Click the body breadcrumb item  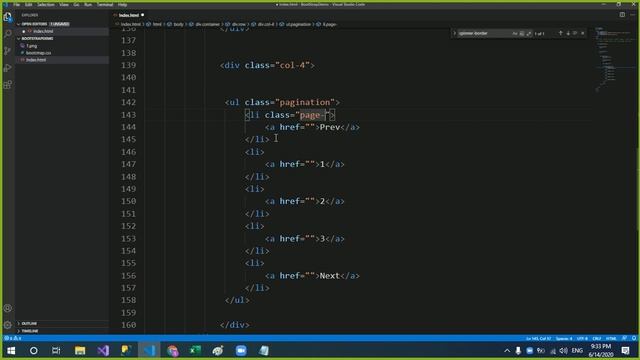pyautogui.click(x=178, y=24)
